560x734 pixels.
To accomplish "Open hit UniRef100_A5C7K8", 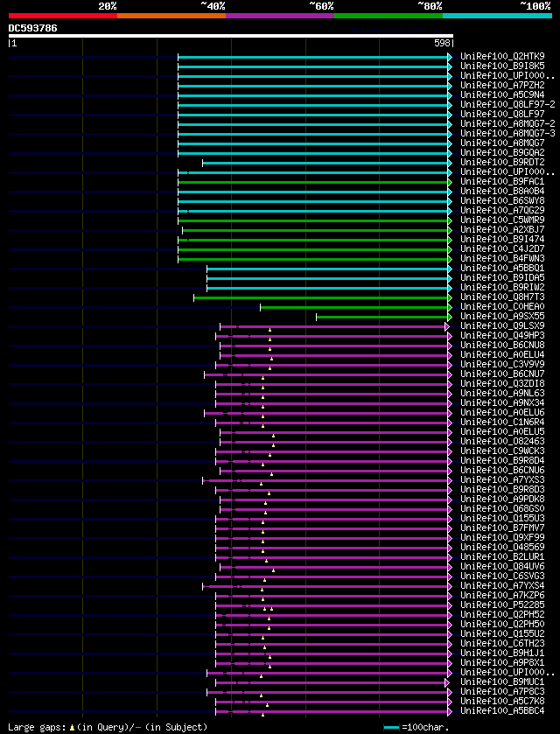I will [x=502, y=702].
